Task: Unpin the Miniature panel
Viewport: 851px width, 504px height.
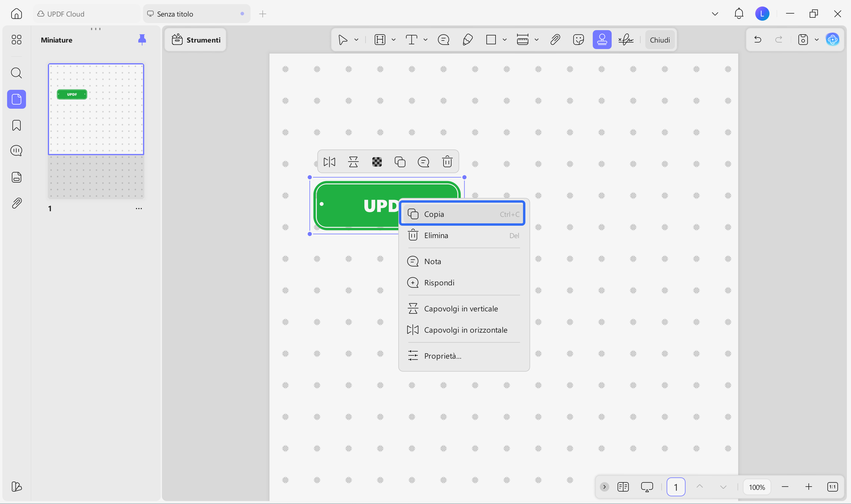Action: pyautogui.click(x=142, y=40)
